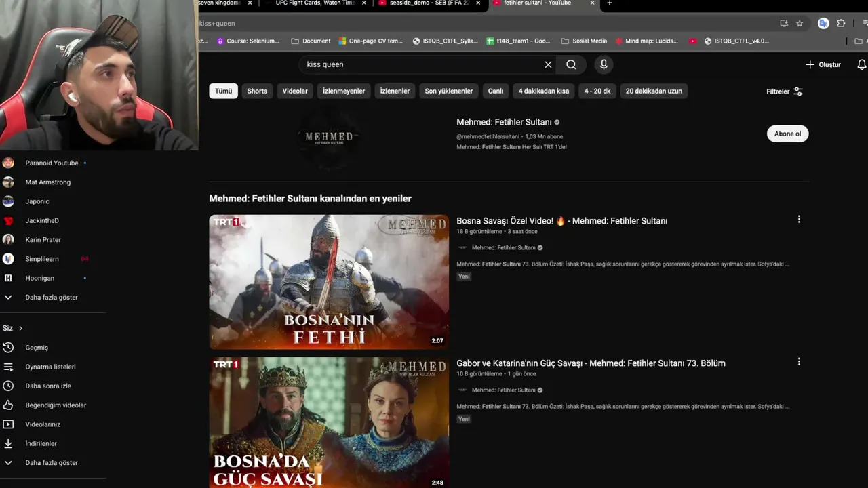The width and height of the screenshot is (868, 488).
Task: Open the browser extensions puzzle icon
Action: tap(841, 23)
